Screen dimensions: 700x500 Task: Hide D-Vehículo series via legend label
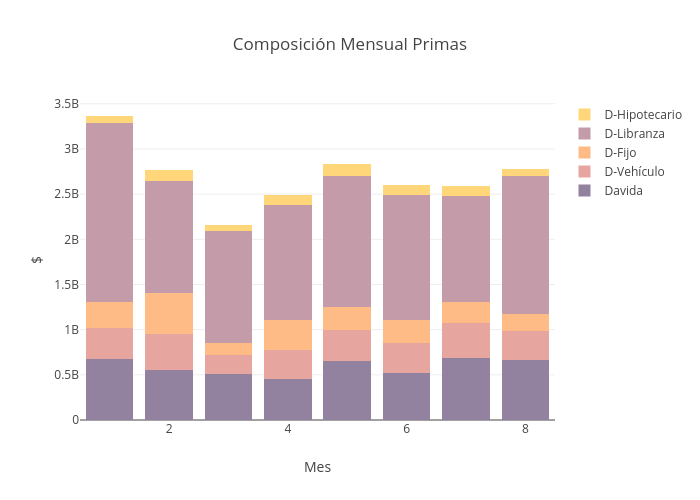(634, 171)
